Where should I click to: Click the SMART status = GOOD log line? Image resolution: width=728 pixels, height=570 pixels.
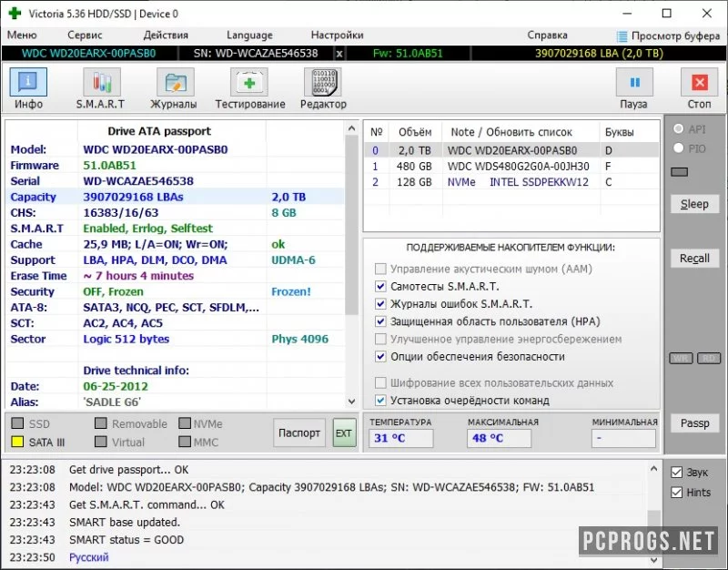[126, 540]
